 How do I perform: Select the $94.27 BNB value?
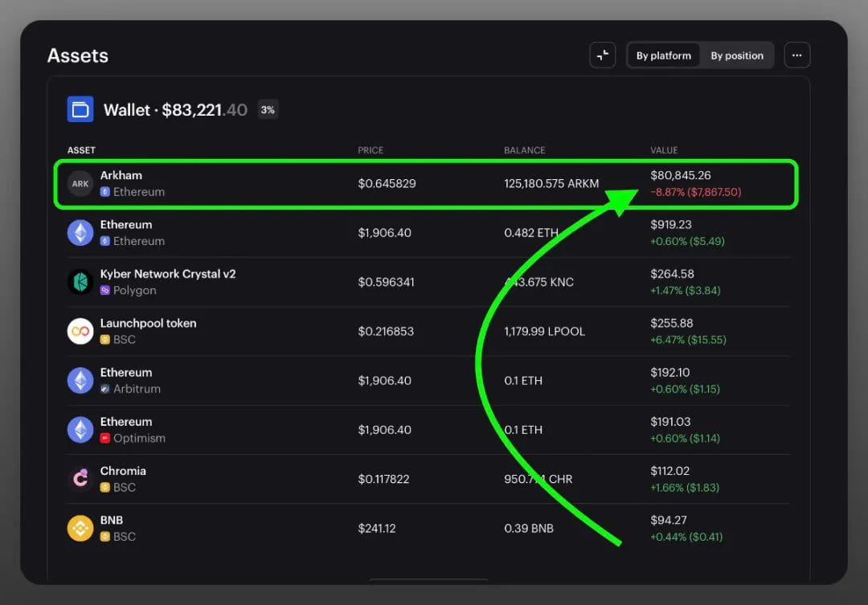(x=669, y=521)
